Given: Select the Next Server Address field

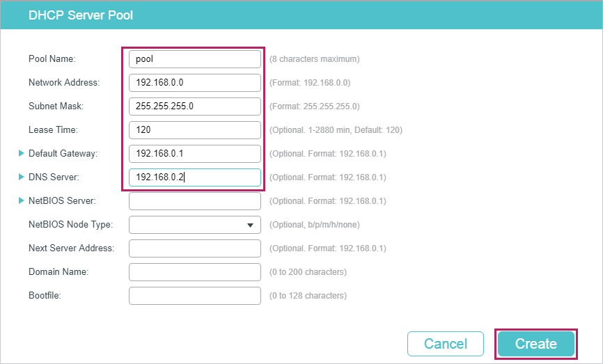Looking at the screenshot, I should [x=194, y=248].
